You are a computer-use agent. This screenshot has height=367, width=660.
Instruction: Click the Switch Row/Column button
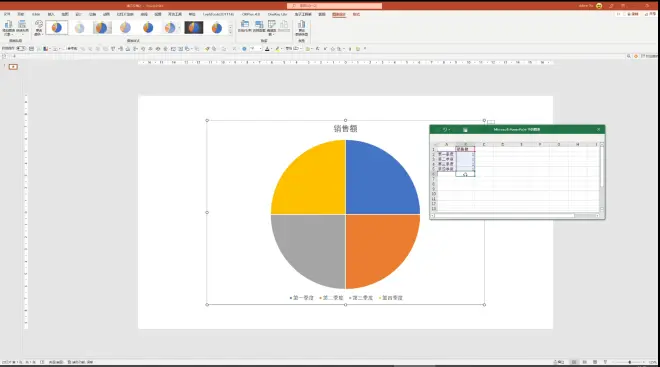(245, 27)
